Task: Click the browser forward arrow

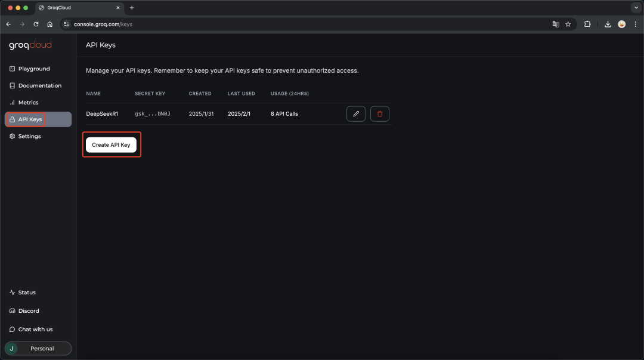Action: [x=22, y=24]
